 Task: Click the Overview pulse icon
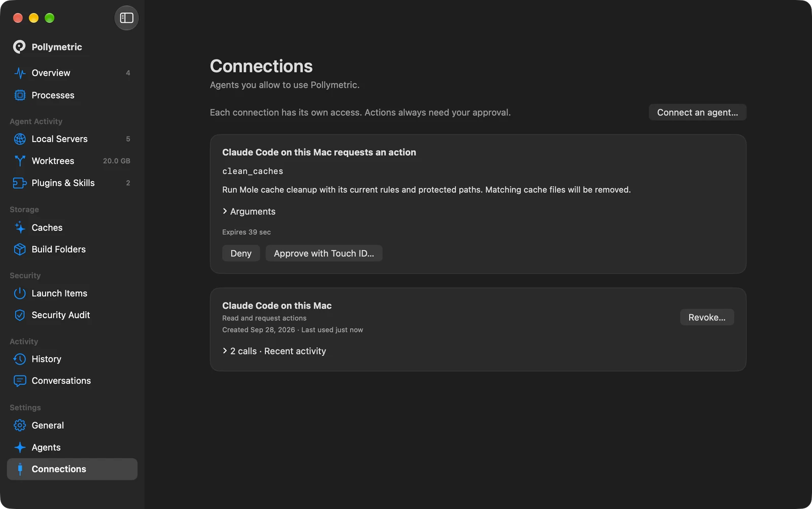click(20, 73)
